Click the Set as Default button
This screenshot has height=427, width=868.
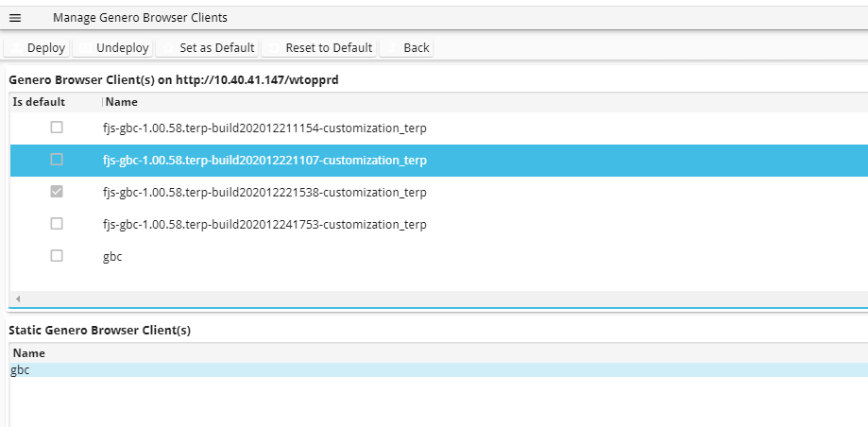click(207, 47)
